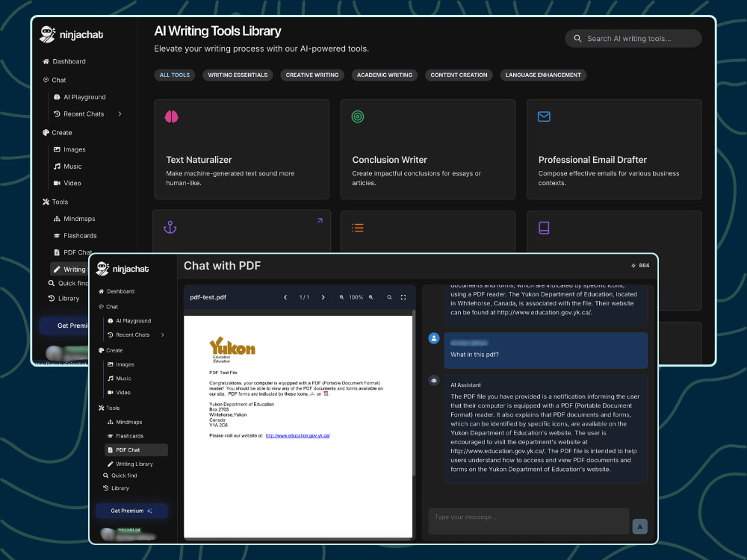Open Chat in the back window sidebar

55,80
